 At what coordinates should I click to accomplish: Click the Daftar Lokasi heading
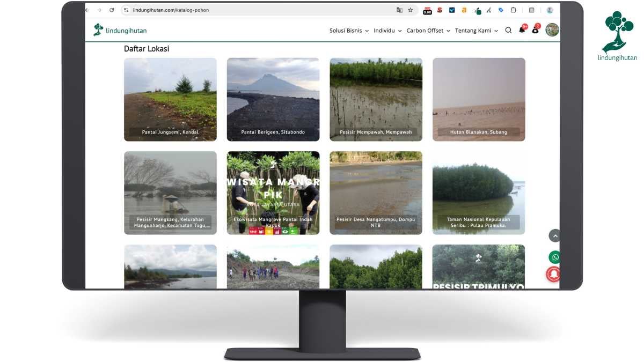coord(147,48)
